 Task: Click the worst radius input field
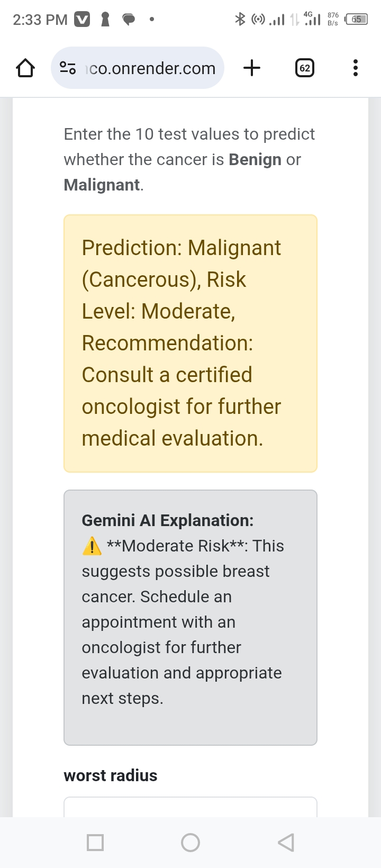[190, 807]
